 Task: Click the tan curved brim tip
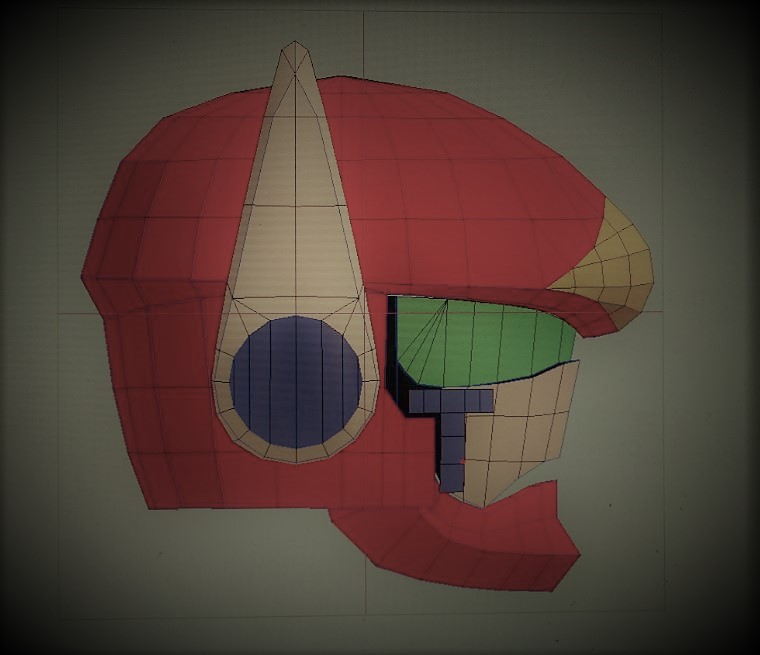[x=612, y=264]
